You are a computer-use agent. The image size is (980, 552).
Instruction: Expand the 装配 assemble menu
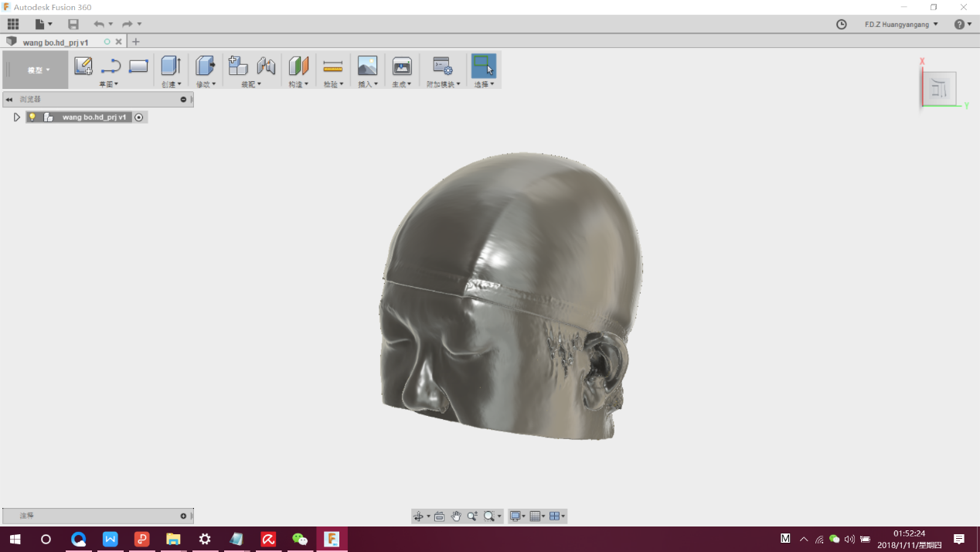pyautogui.click(x=251, y=83)
